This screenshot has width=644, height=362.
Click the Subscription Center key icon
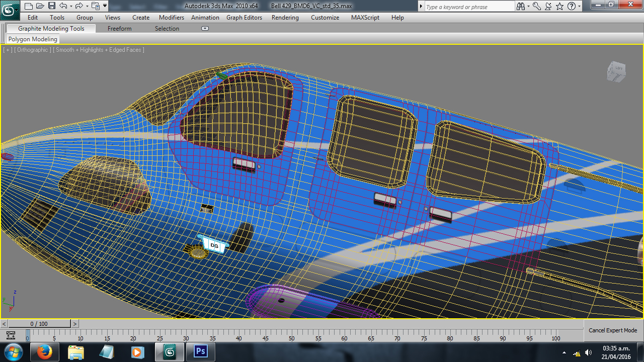click(537, 7)
